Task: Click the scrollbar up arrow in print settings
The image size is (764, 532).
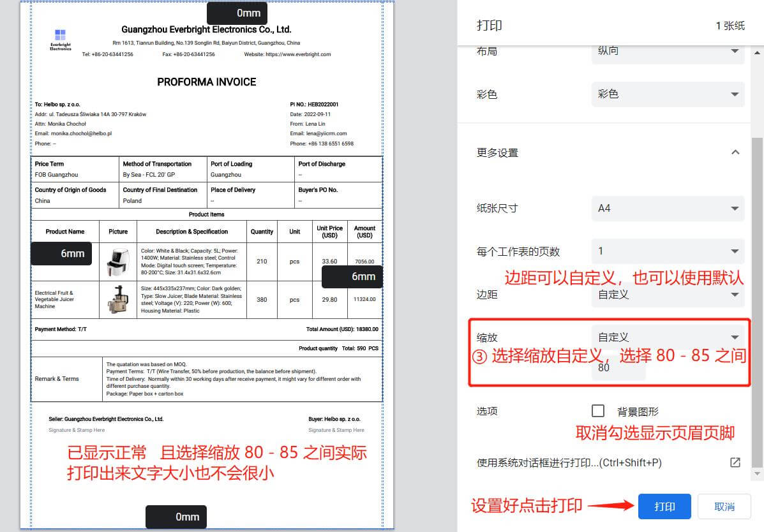Action: coord(757,52)
